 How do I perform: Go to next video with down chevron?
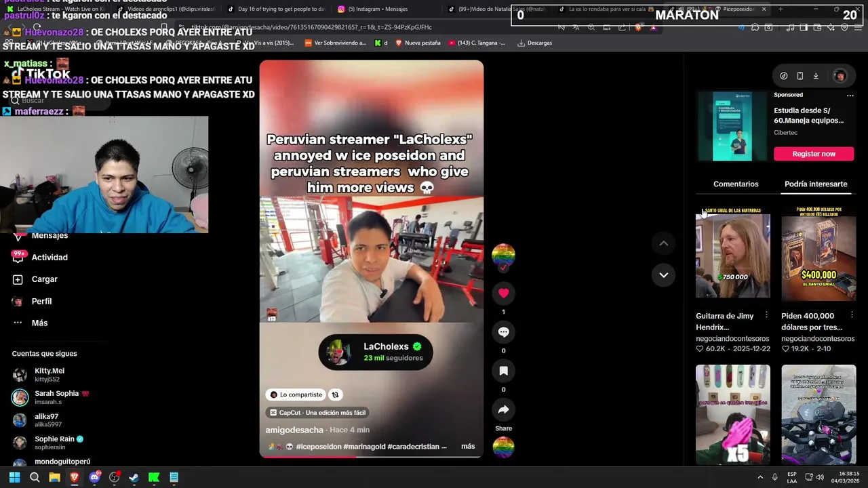click(663, 275)
